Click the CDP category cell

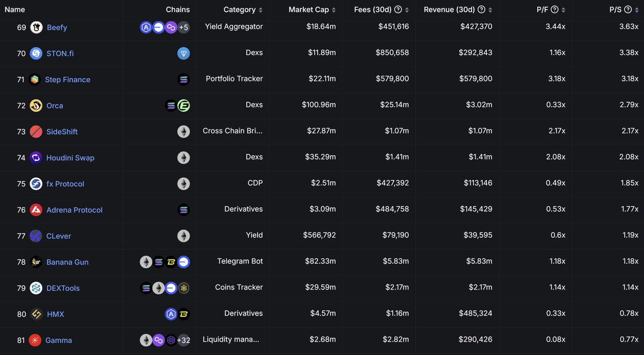point(254,183)
